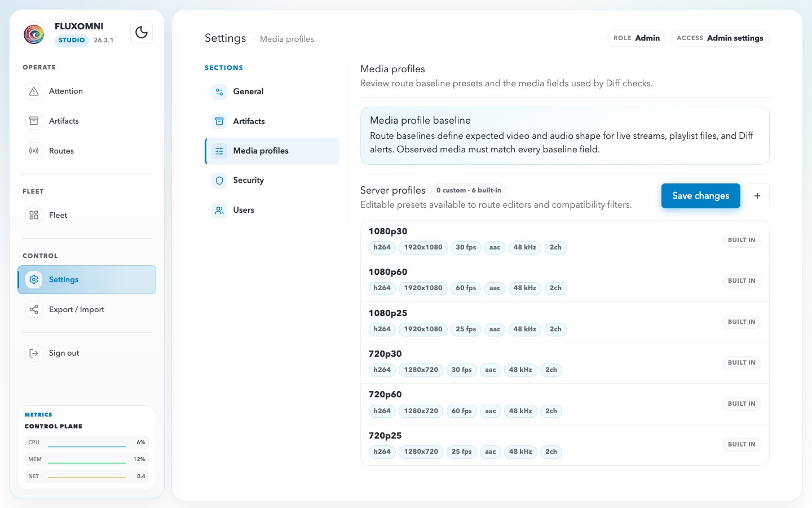Click the STUDIO edition badge
The width and height of the screenshot is (812, 508).
[x=72, y=40]
